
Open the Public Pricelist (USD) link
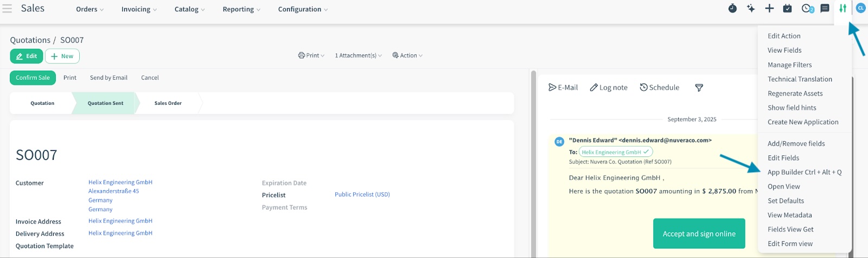click(x=362, y=194)
